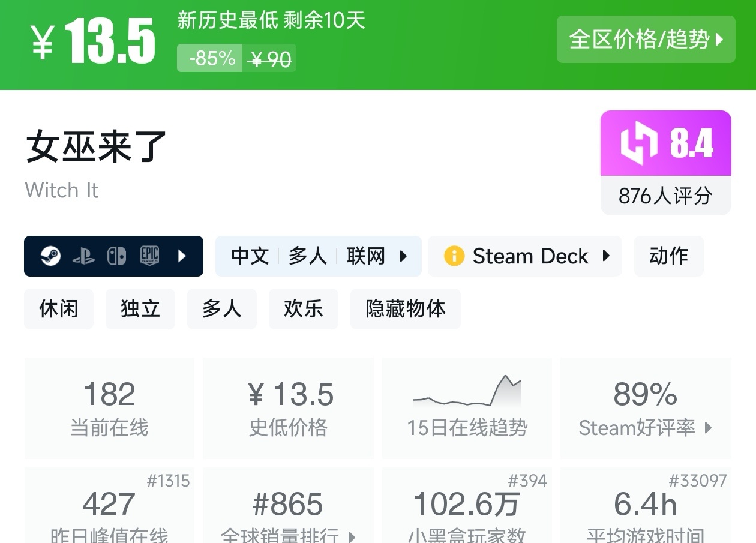Tap the #33097 playtime rank label
The height and width of the screenshot is (543, 756).
click(698, 481)
